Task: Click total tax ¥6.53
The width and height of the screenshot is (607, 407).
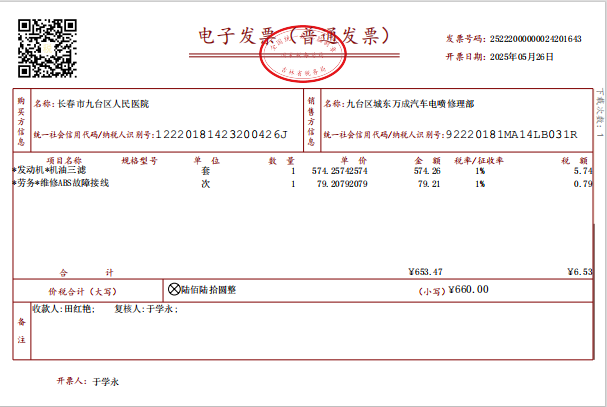Action: (580, 272)
